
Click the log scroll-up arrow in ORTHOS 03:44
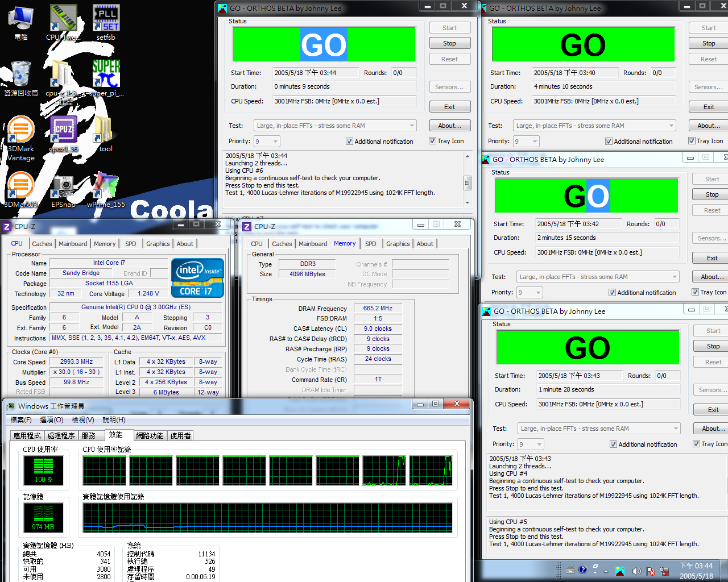[468, 156]
